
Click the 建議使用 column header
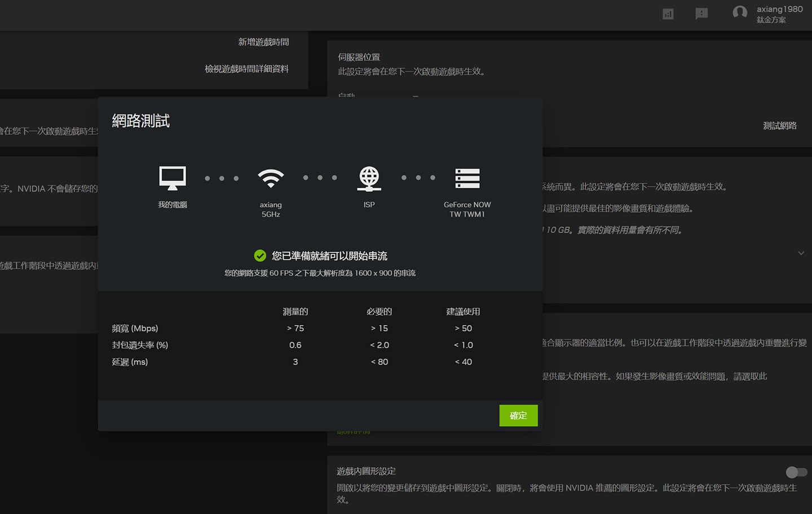tap(464, 311)
